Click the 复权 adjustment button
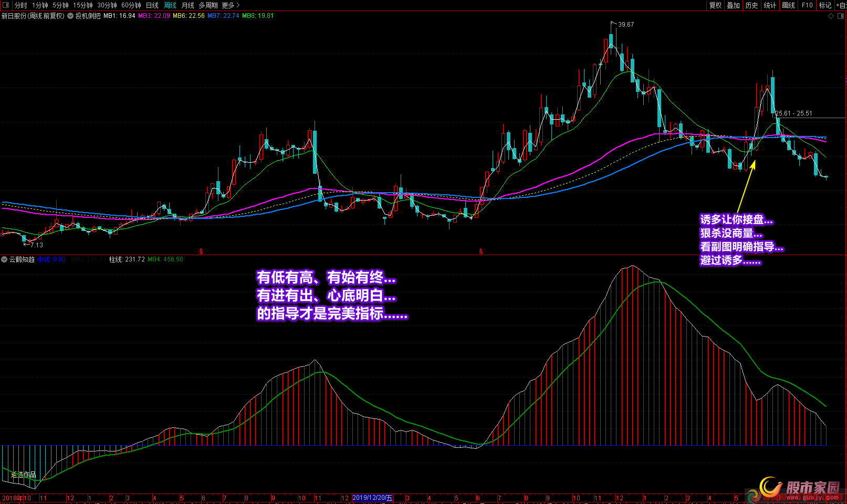Viewport: 847px width, 504px height. click(715, 5)
